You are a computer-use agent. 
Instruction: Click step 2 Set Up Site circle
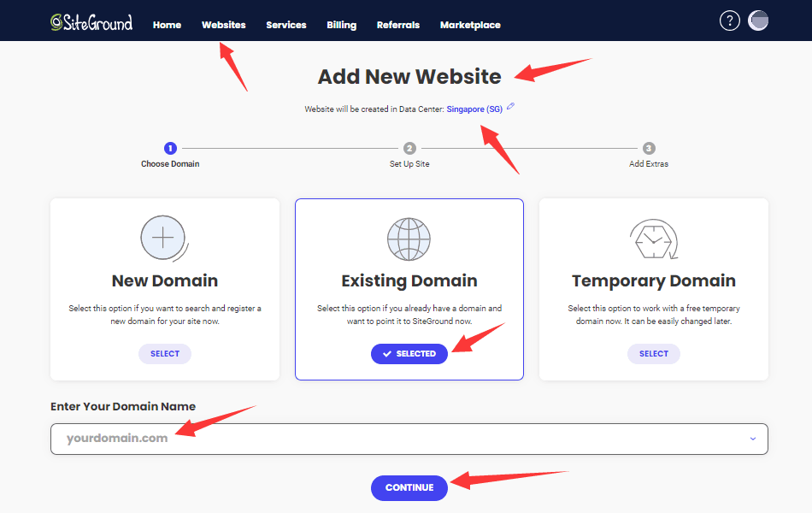pyautogui.click(x=409, y=148)
